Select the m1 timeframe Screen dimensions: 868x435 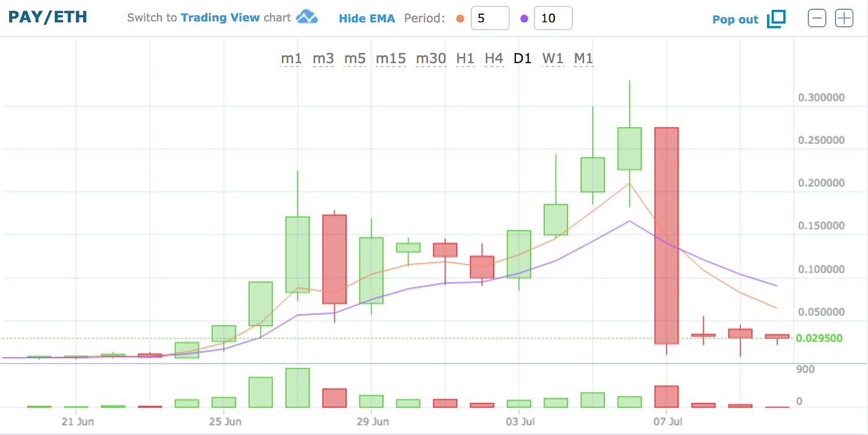[x=291, y=59]
